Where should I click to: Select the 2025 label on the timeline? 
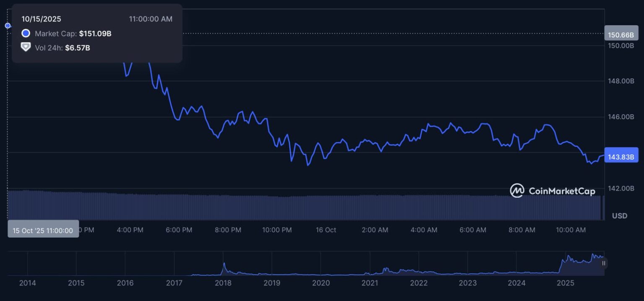566,283
